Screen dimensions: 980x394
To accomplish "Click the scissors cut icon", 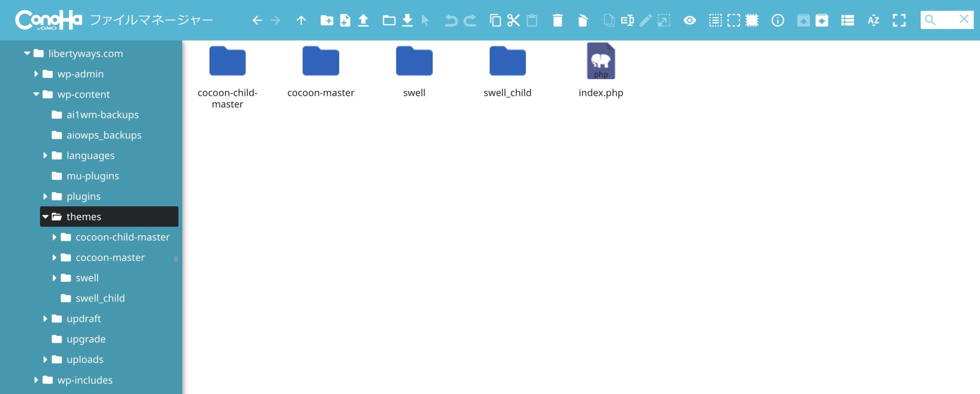I will pyautogui.click(x=514, y=20).
